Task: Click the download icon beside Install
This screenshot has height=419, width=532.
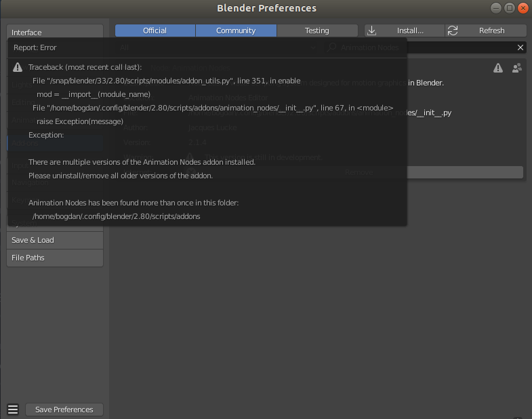Action: click(372, 31)
